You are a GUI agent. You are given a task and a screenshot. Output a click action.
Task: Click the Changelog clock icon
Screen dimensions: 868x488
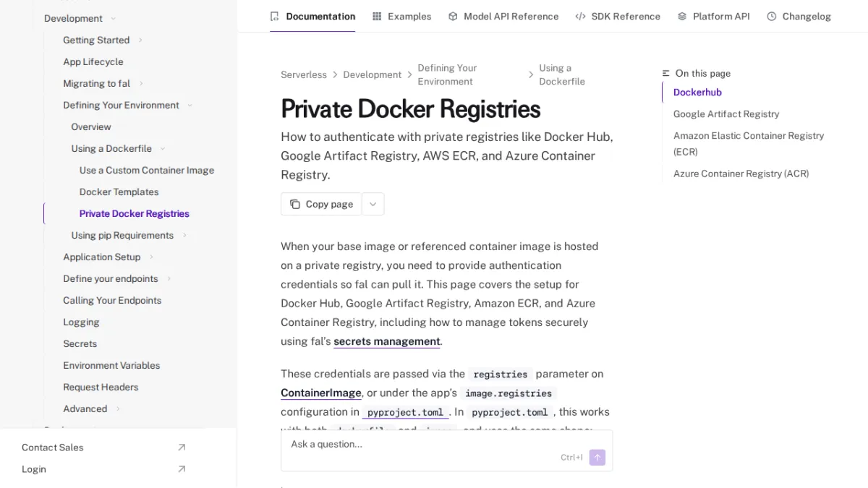pyautogui.click(x=772, y=16)
